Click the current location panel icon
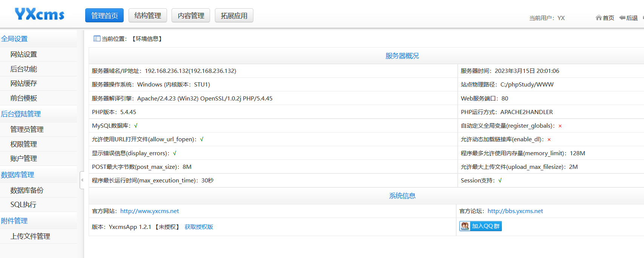 97,39
